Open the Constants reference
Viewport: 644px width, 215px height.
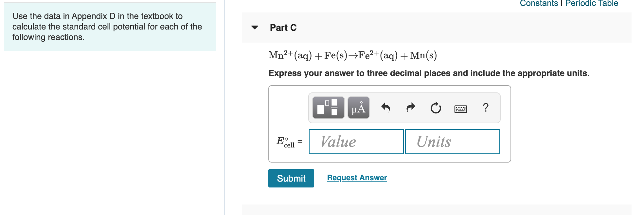[539, 3]
